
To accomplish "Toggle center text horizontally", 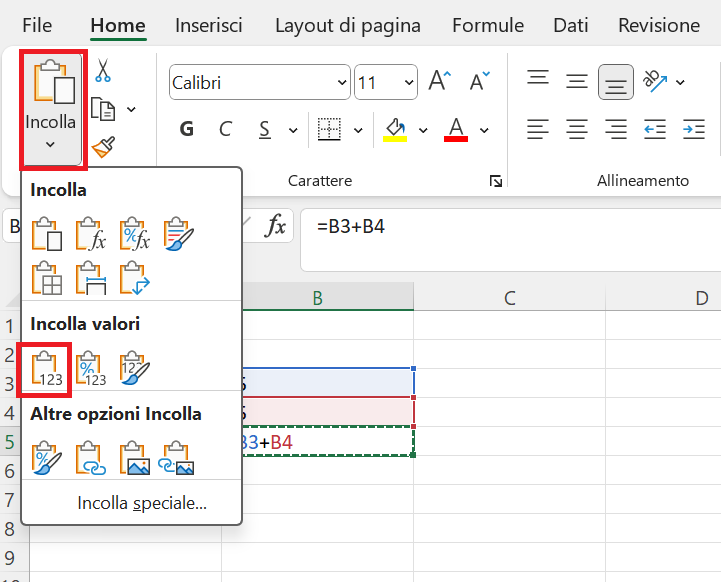I will (x=577, y=129).
